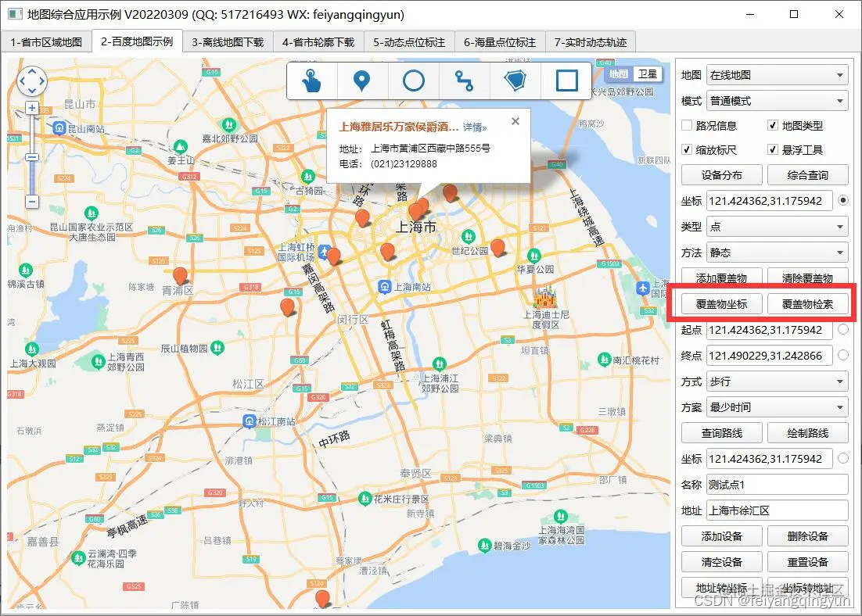
Task: Click the orange marker at Qingpu District
Action: (x=180, y=277)
